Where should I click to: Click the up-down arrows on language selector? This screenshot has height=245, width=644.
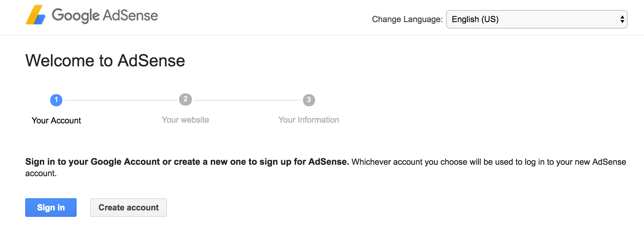click(x=622, y=19)
